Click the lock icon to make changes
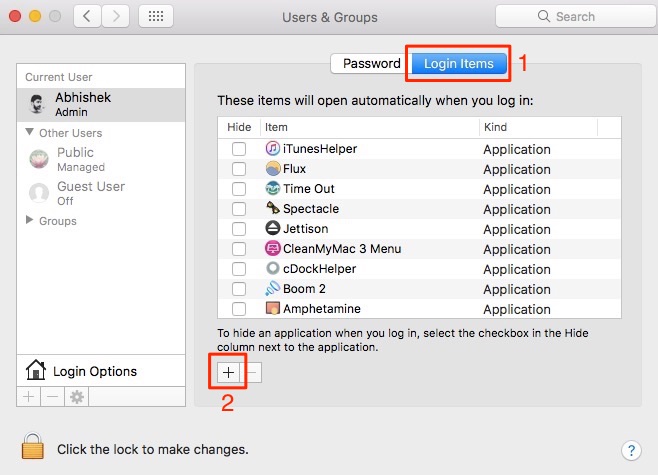The height and width of the screenshot is (475, 658). (33, 446)
